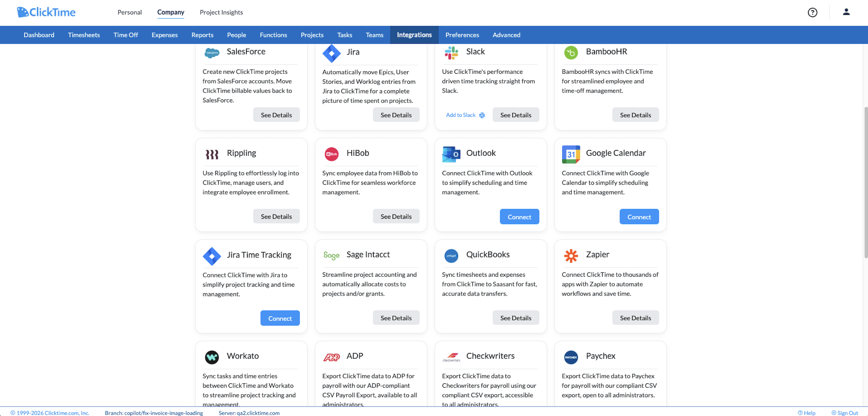See Details for Slack integration
The width and height of the screenshot is (868, 416).
click(516, 115)
